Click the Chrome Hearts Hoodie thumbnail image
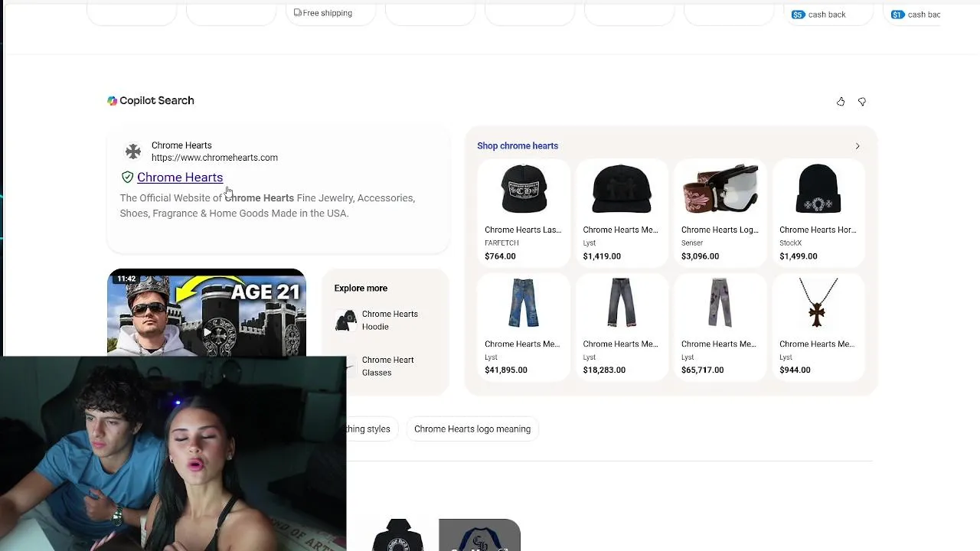980x551 pixels. [346, 321]
